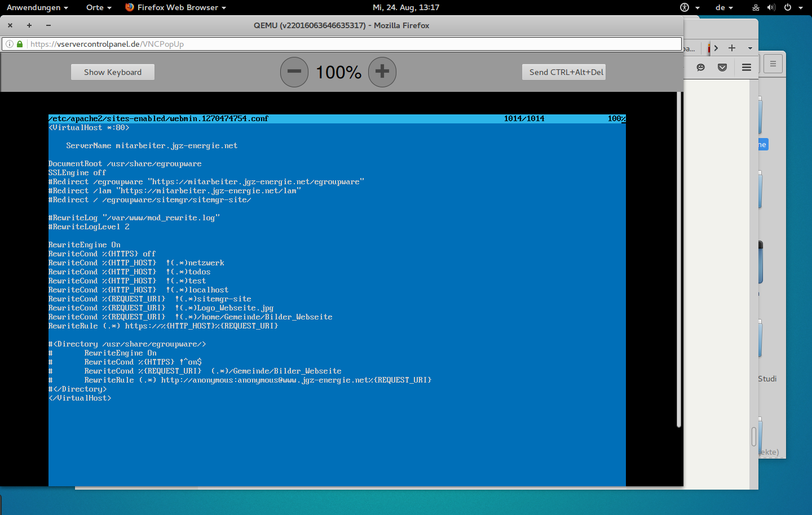Viewport: 812px width, 515px height.
Task: Click the site information icon in address bar
Action: tap(10, 44)
